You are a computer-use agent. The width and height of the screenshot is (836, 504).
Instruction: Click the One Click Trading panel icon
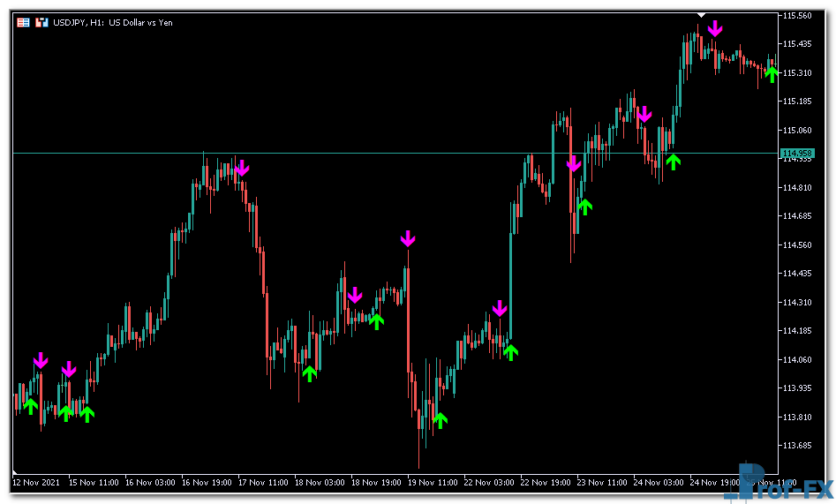click(23, 22)
